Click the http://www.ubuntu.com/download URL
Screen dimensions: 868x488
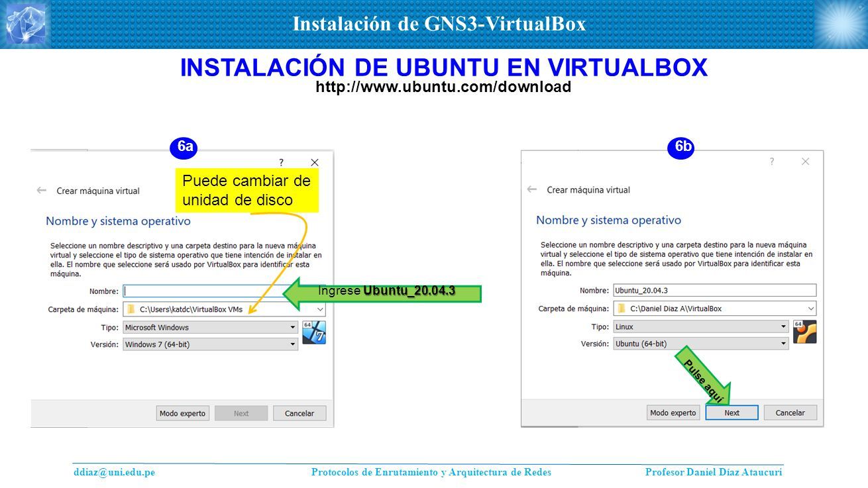pyautogui.click(x=443, y=87)
